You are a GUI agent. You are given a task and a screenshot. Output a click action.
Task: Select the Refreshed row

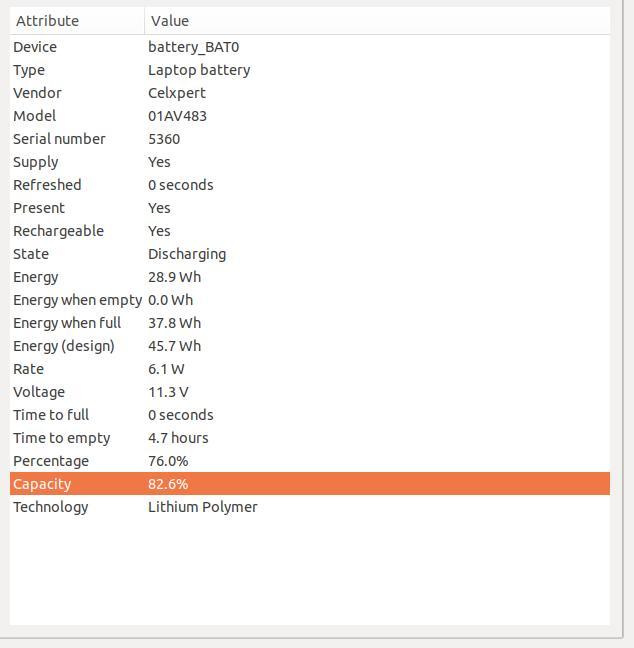[x=310, y=185]
